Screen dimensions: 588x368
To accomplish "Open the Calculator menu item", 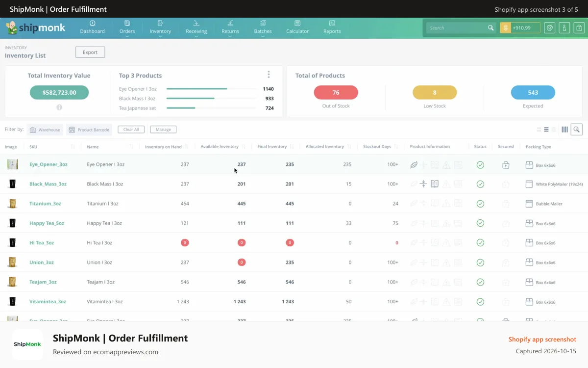I will point(297,27).
